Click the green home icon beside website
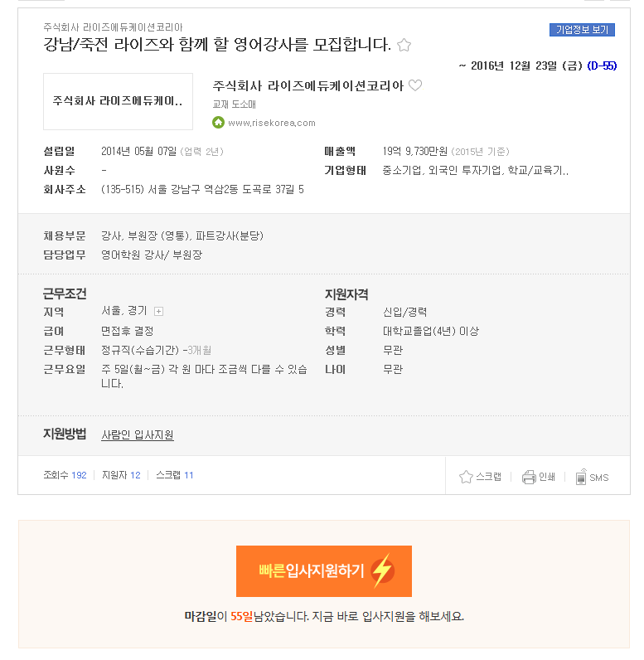644x660 pixels. pos(218,123)
